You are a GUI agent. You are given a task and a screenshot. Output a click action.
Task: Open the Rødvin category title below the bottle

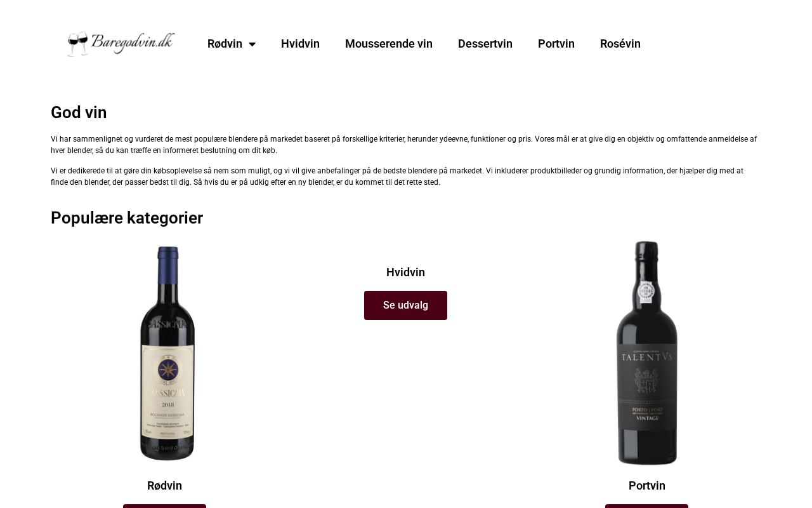click(164, 486)
